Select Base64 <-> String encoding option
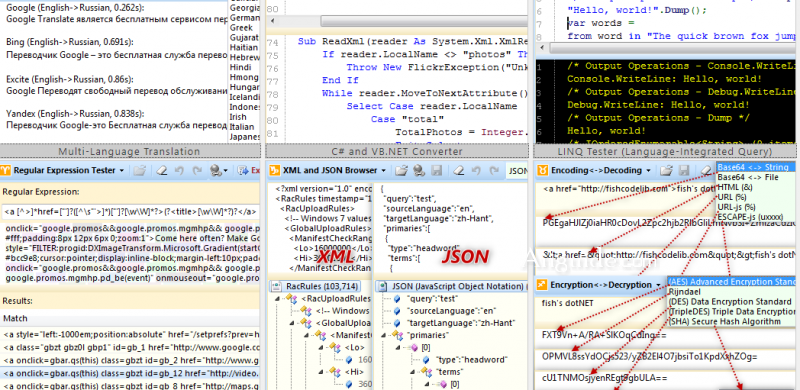800x390 pixels. coord(756,167)
